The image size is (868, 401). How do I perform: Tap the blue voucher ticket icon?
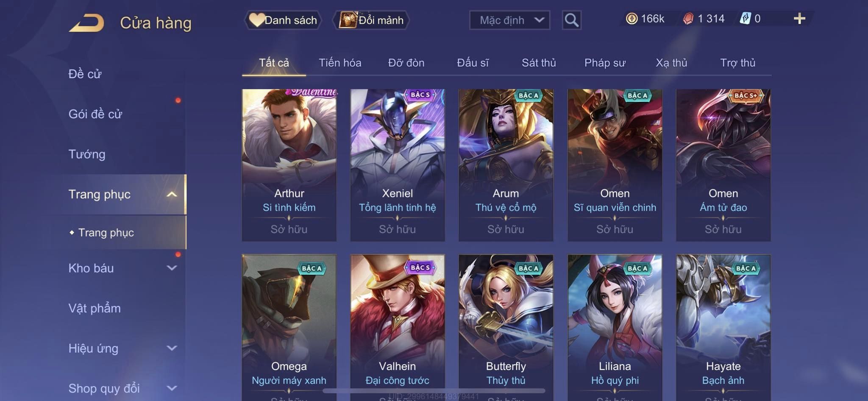745,19
